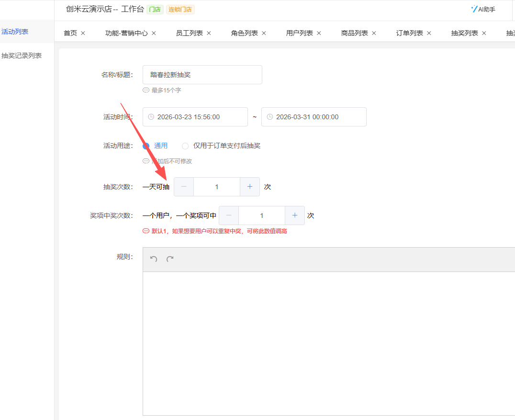Switch to the 订单列表 tab
515x420 pixels.
click(x=409, y=33)
